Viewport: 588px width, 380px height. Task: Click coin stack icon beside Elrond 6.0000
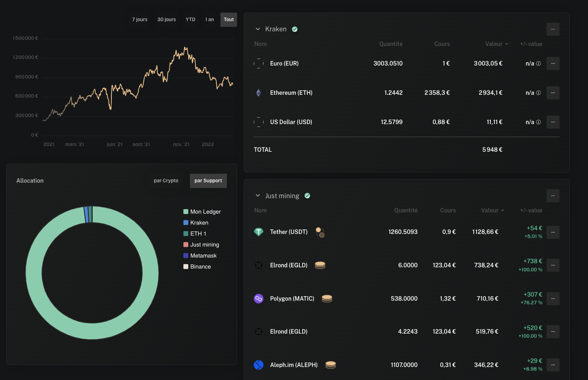[x=320, y=265]
